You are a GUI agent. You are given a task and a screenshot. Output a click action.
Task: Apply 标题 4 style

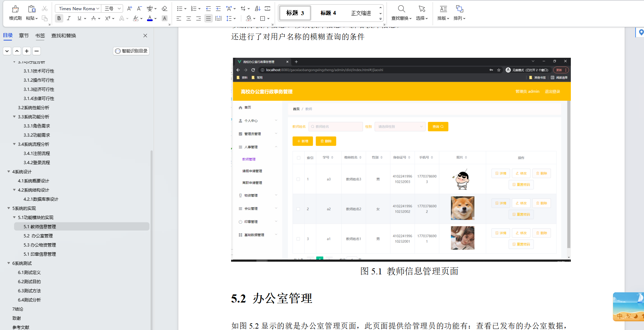coord(328,13)
